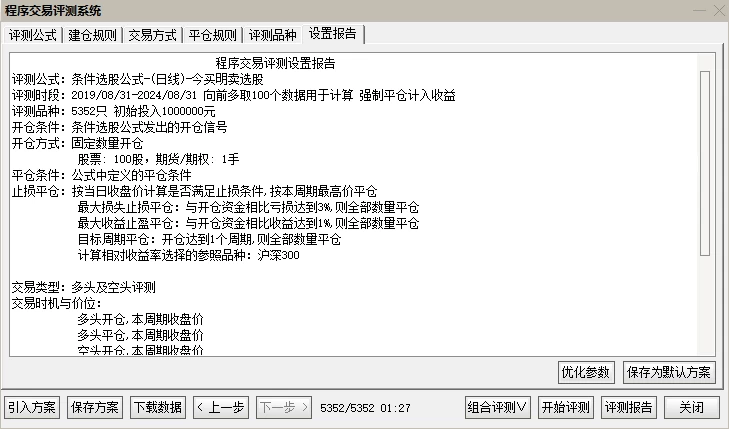Open the 组合评测 dropdown button
This screenshot has width=729, height=429.
click(x=497, y=408)
